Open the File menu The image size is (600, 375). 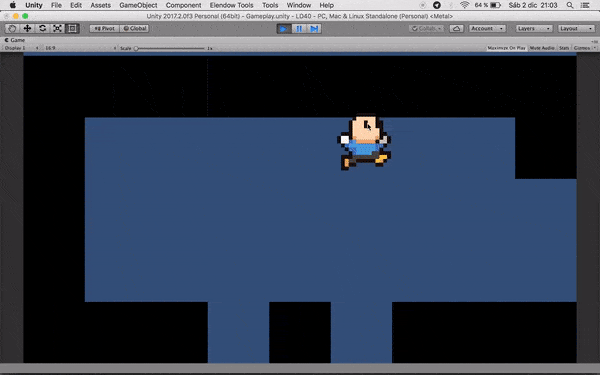pyautogui.click(x=56, y=5)
